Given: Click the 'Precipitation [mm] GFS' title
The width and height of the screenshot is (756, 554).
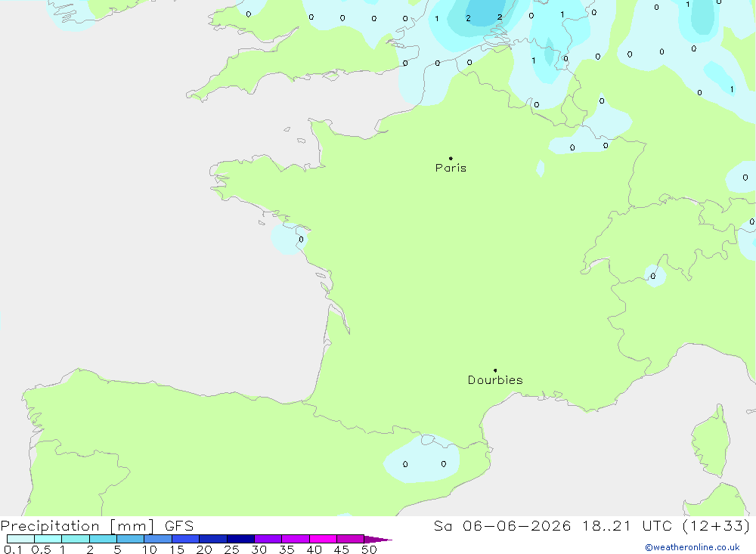Looking at the screenshot, I should tap(97, 525).
